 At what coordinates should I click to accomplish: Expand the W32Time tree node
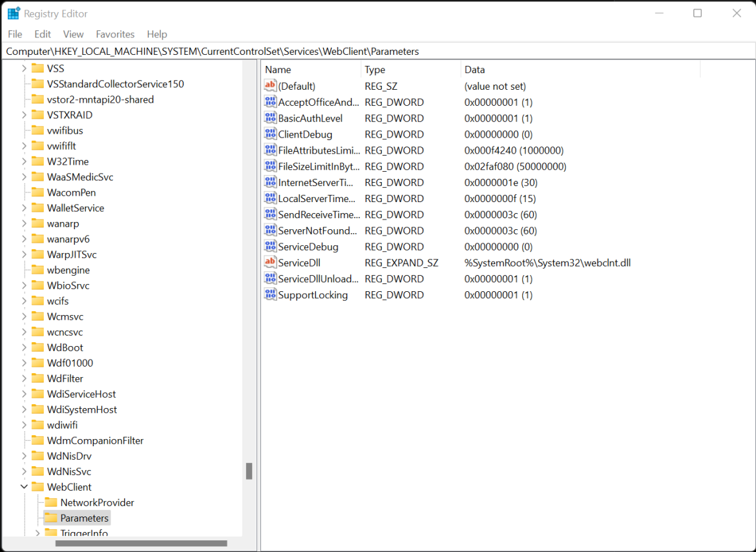[x=24, y=161]
